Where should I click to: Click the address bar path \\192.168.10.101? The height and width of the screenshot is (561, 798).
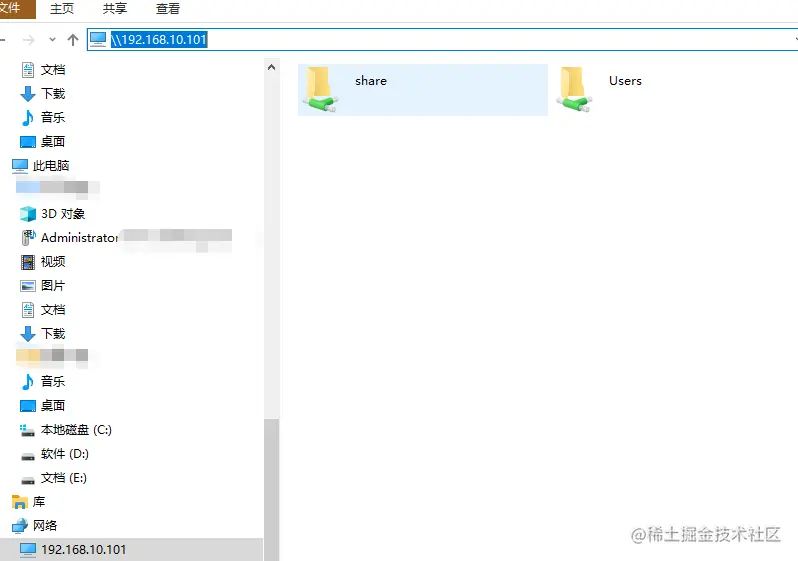159,40
